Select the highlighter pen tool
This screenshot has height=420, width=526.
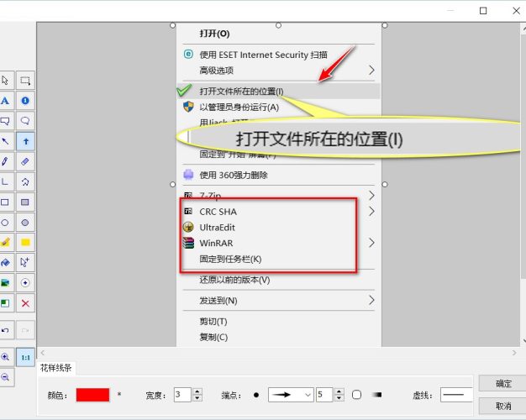point(6,242)
